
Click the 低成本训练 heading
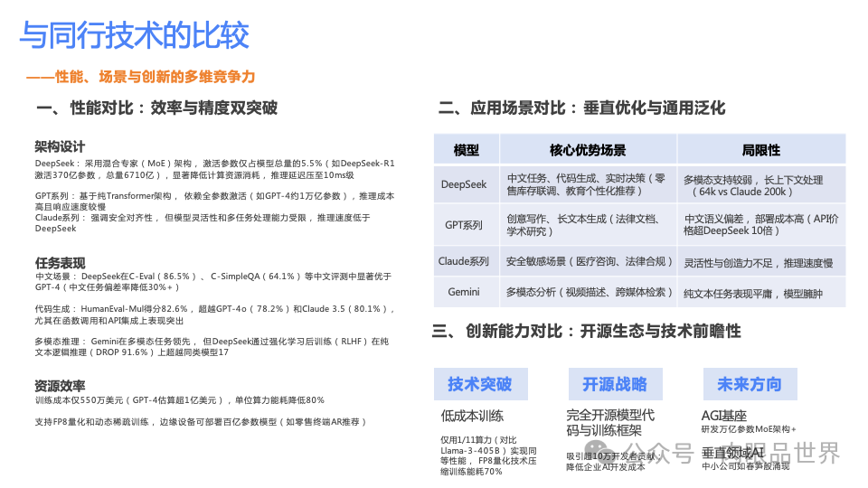click(x=472, y=416)
